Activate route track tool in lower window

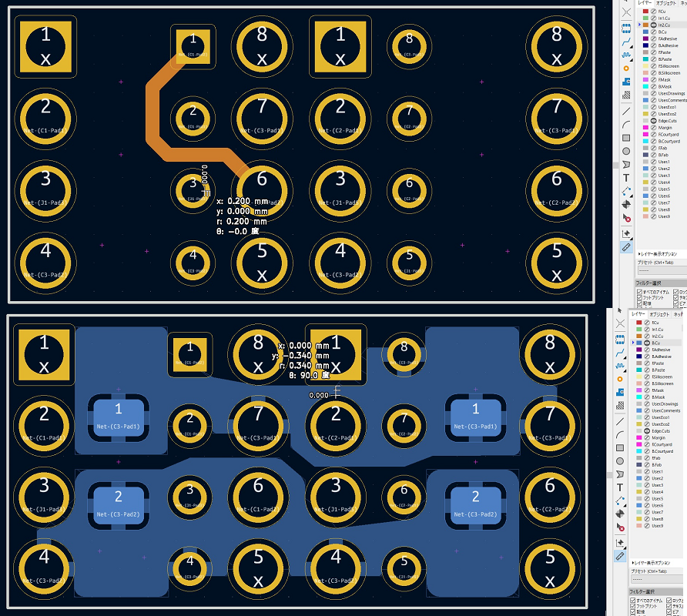point(620,353)
